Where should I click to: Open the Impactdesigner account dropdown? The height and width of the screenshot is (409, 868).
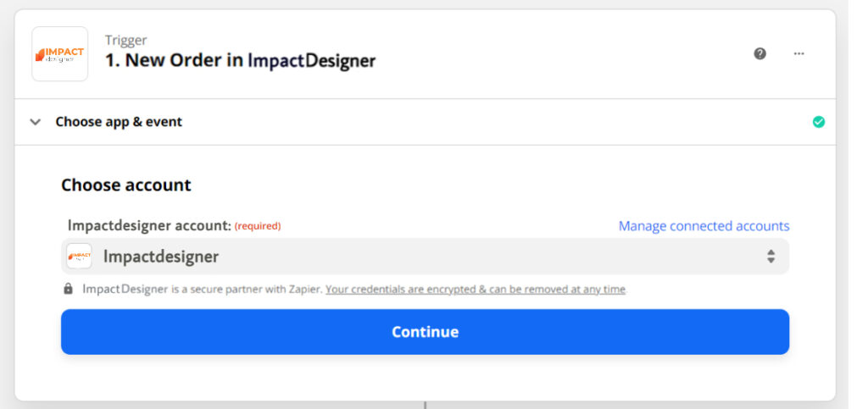coord(424,256)
